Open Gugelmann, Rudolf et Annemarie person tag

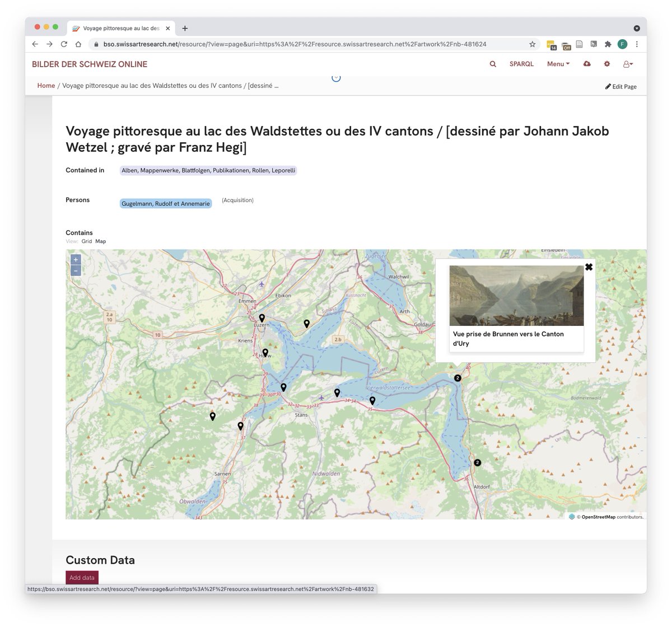coord(166,204)
